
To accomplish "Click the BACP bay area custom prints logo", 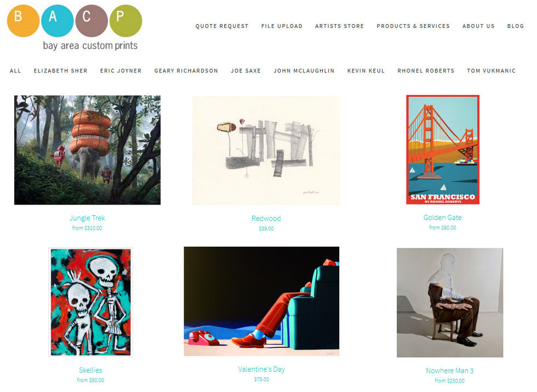I will [75, 28].
